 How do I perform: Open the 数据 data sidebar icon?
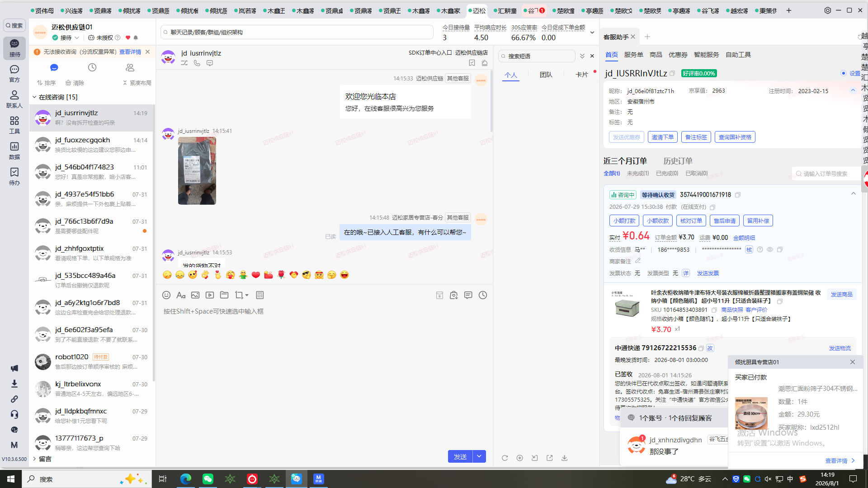coord(14,150)
